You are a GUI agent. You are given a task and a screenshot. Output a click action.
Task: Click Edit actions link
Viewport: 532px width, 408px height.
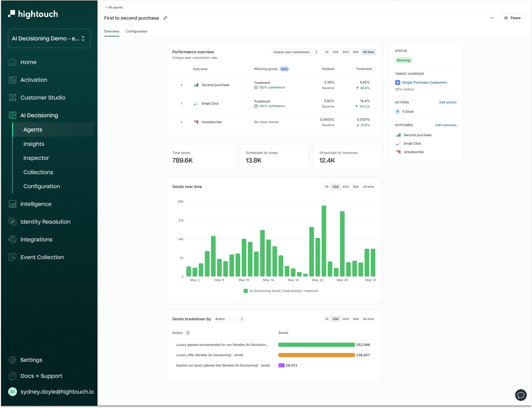[x=448, y=102]
